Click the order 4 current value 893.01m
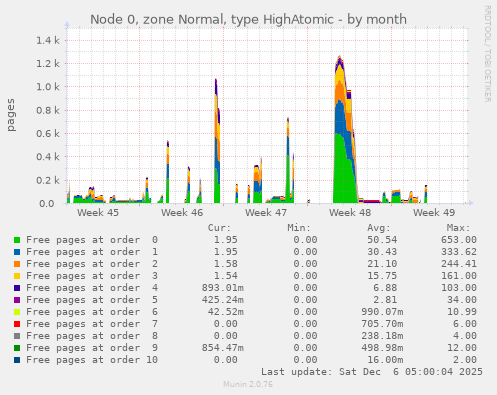The image size is (497, 395). click(223, 288)
